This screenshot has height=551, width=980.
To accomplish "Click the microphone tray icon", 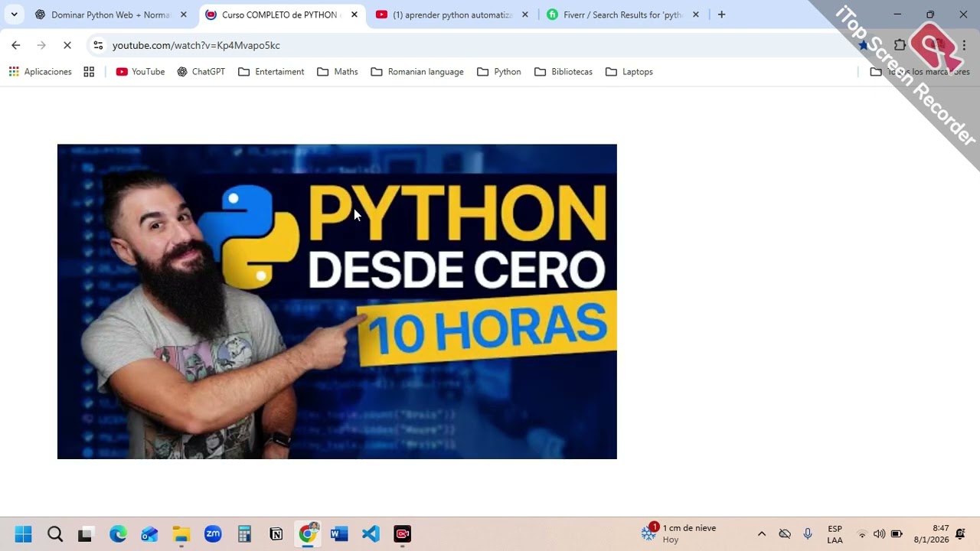I will [x=808, y=533].
